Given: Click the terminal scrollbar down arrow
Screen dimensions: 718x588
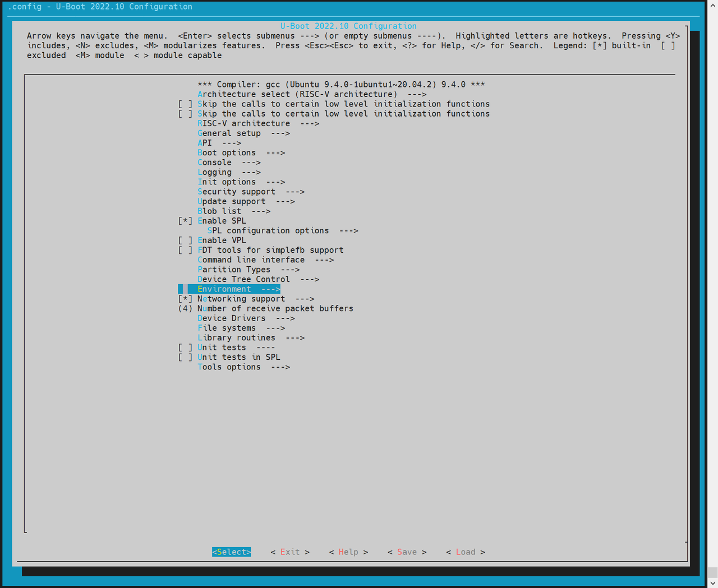Looking at the screenshot, I should click(712, 583).
